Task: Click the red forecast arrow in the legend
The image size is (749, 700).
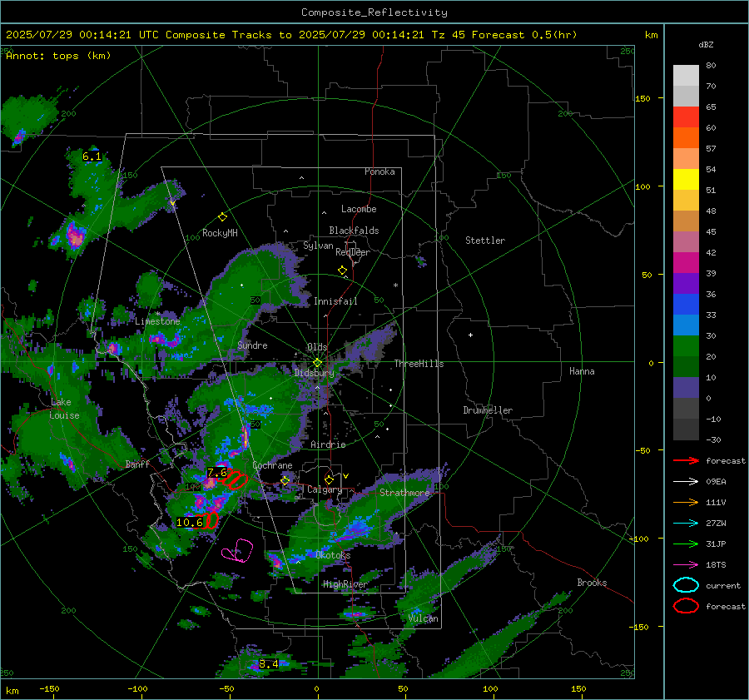Action: tap(686, 460)
